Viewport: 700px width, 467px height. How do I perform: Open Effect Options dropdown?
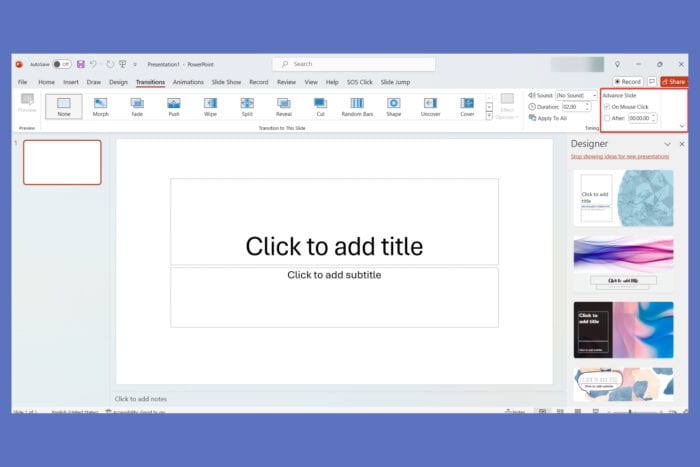point(507,106)
